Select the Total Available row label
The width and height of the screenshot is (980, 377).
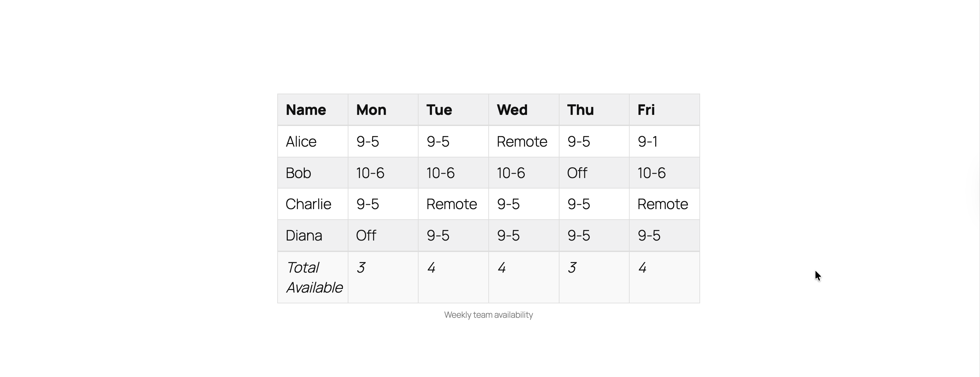coord(313,278)
